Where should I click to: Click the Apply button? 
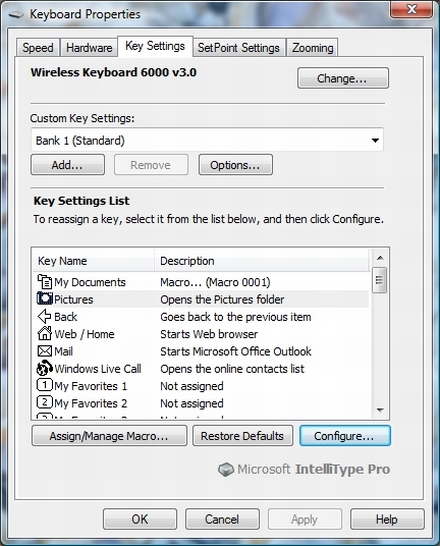tap(305, 519)
